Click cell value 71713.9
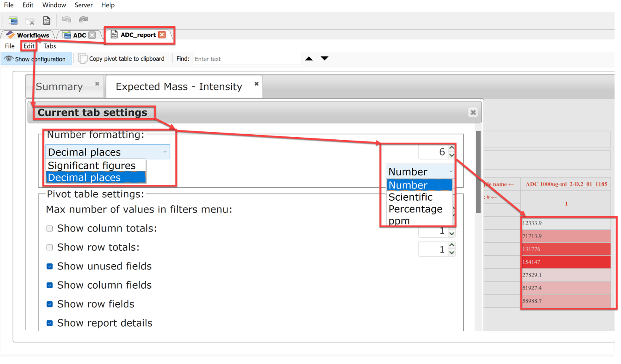Viewport: 621px width, 364px height. pos(566,236)
